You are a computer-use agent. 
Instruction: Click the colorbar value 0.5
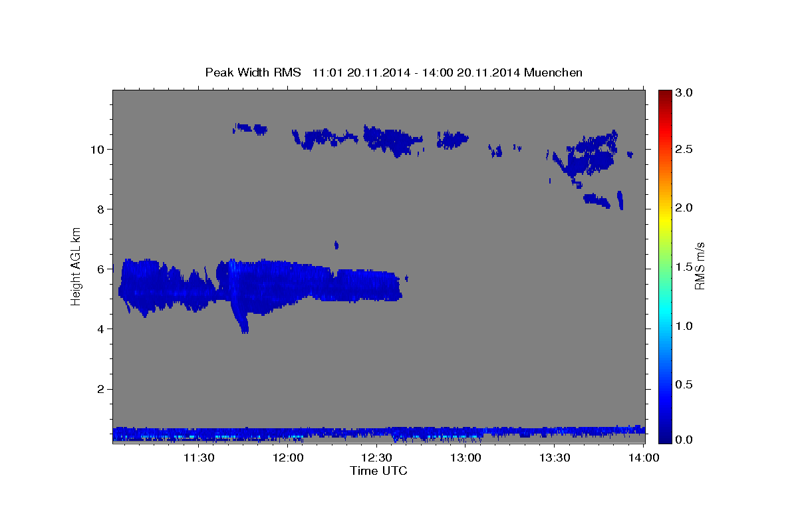click(x=685, y=384)
